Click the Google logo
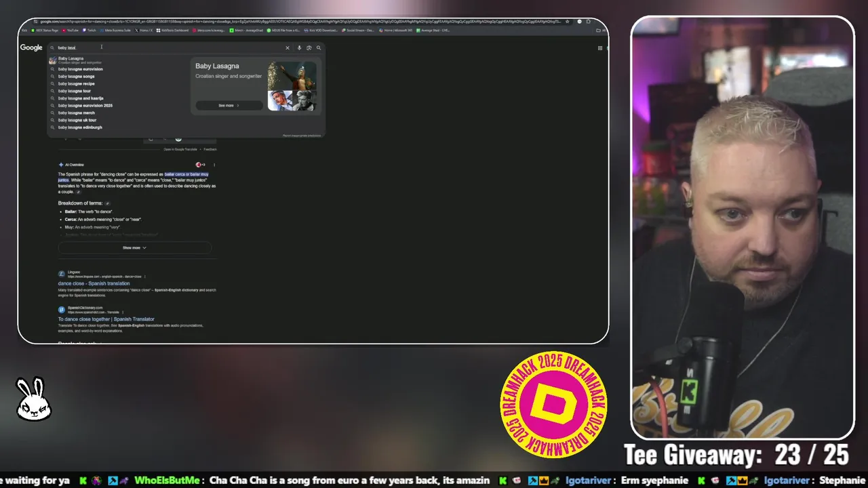 [x=31, y=47]
